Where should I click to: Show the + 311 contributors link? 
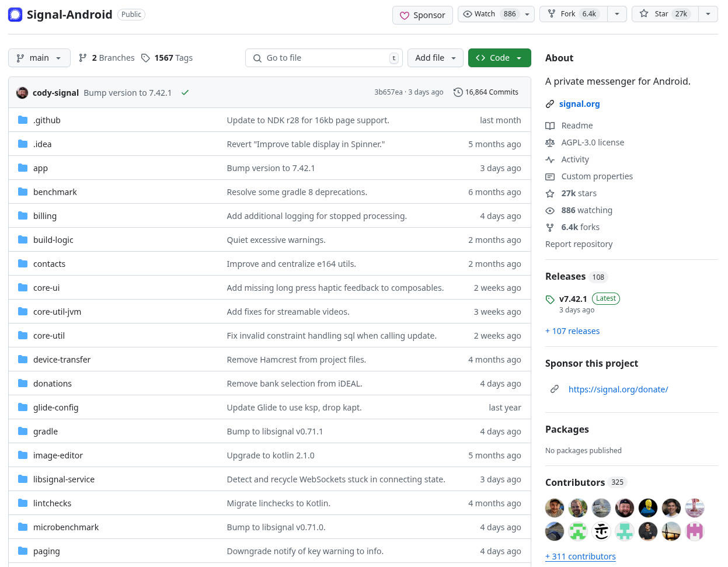coord(580,556)
